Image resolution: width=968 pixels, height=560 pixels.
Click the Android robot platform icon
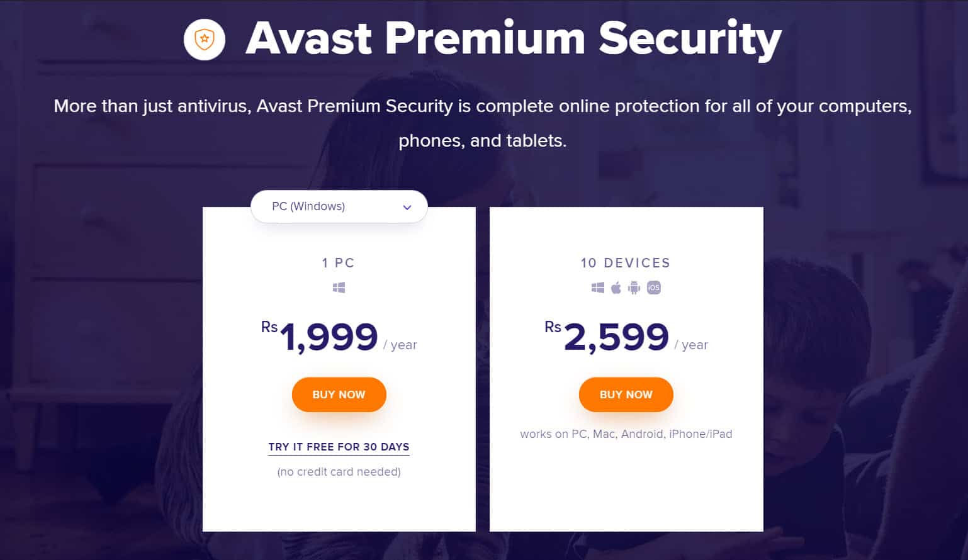[x=634, y=288]
